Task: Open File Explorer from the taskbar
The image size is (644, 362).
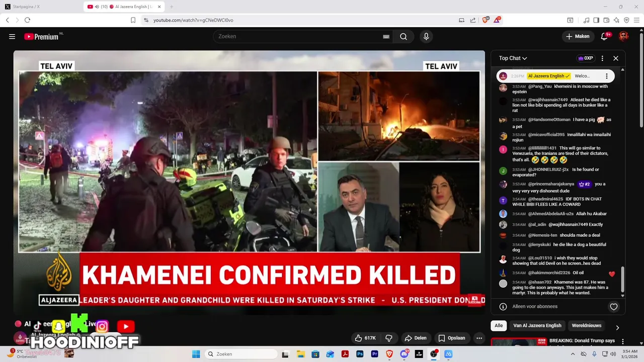Action: [300, 354]
